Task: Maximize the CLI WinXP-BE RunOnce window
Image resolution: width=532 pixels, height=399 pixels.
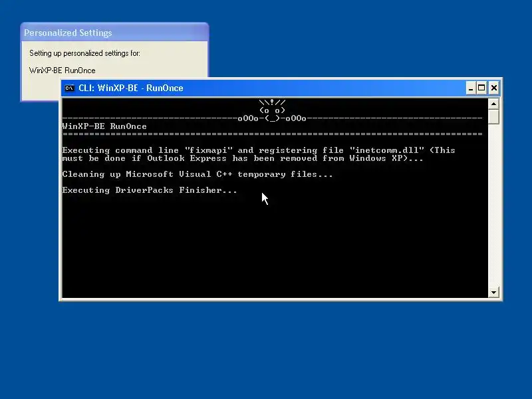Action: tap(481, 88)
